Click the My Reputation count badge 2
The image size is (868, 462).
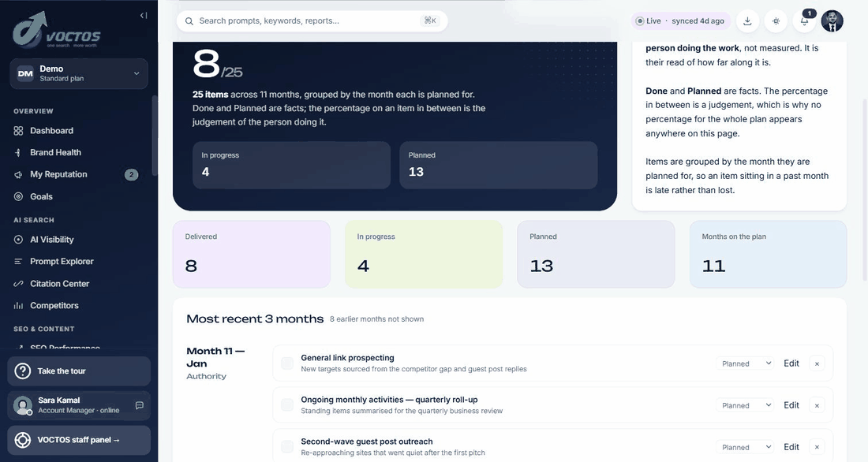click(131, 175)
